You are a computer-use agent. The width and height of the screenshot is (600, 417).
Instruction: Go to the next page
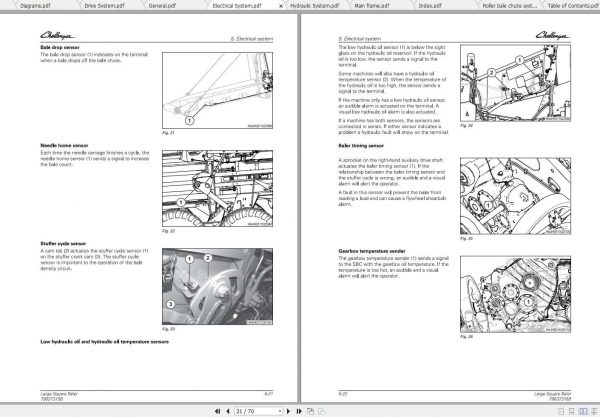[x=289, y=411]
